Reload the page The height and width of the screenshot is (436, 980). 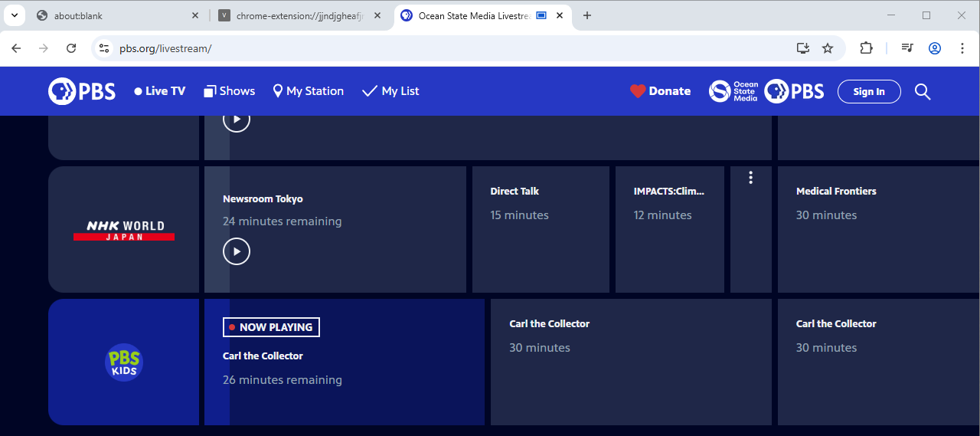(71, 48)
